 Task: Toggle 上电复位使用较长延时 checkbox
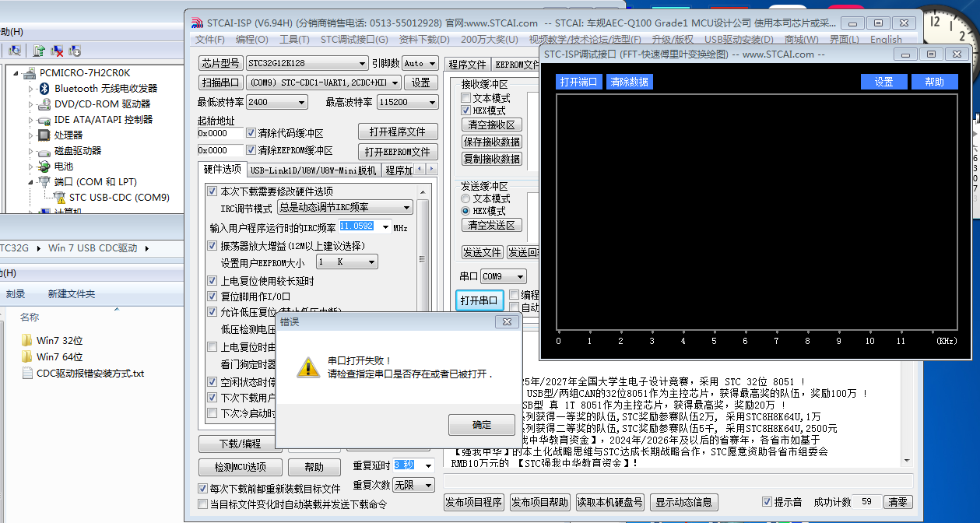tap(213, 281)
